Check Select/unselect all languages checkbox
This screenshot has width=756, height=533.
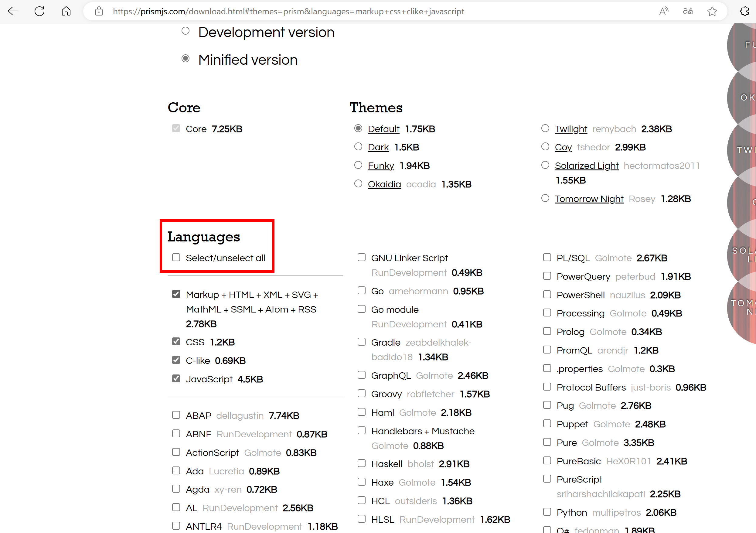tap(176, 257)
